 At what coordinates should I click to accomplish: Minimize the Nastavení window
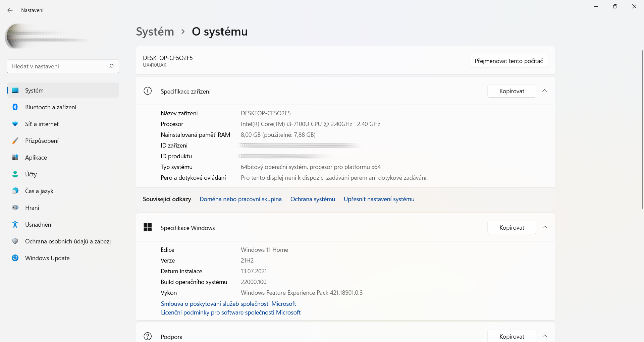(596, 6)
